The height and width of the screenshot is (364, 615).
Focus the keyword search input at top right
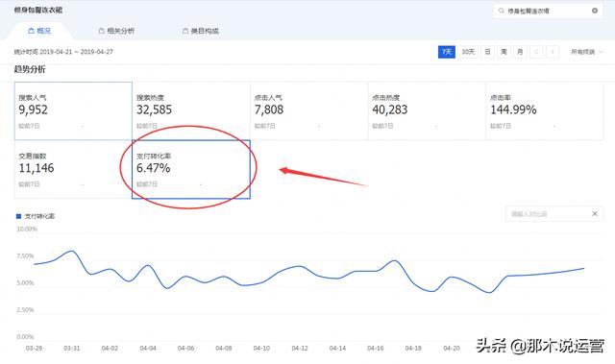(x=548, y=11)
